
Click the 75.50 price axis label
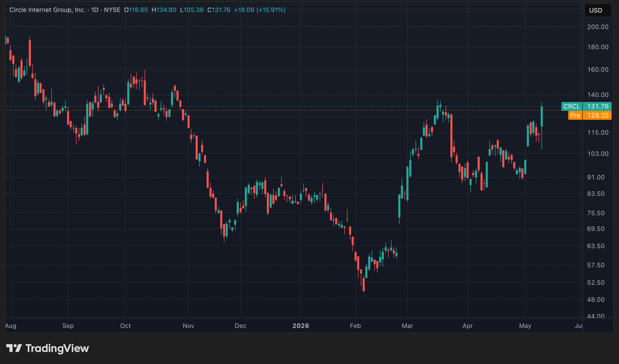coord(596,213)
